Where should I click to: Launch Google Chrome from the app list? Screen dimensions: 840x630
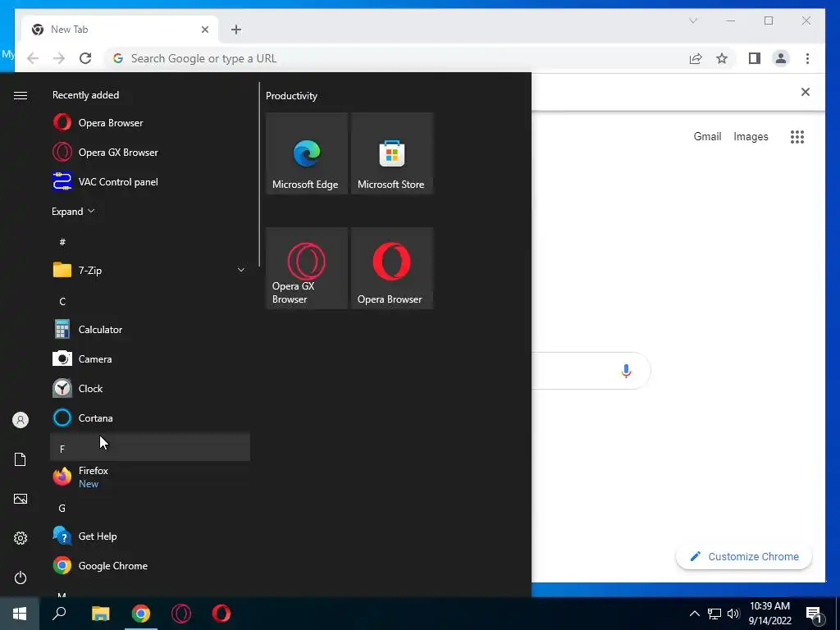(150, 566)
